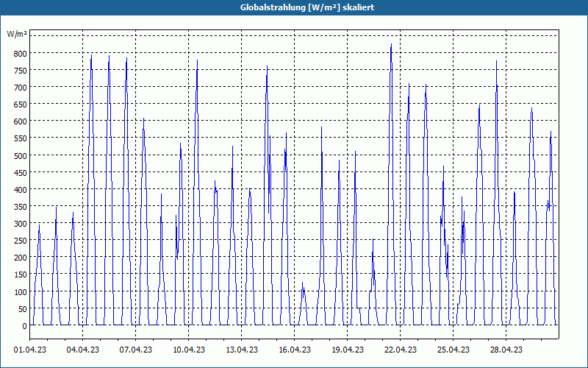Image resolution: width=588 pixels, height=368 pixels.
Task: Click the 10.04.23 date label
Action: coord(189,350)
